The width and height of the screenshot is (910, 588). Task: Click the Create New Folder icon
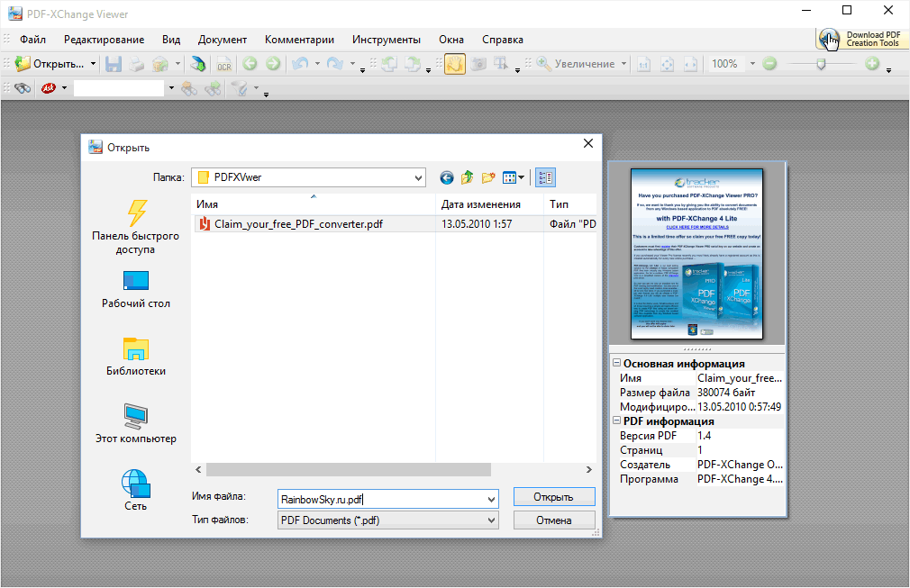click(x=488, y=177)
